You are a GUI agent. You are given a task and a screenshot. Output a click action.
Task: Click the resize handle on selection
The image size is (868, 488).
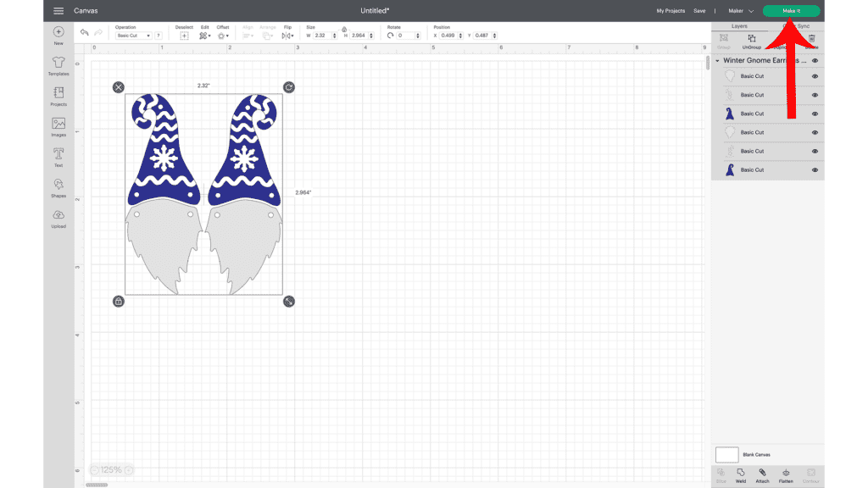[x=289, y=302]
